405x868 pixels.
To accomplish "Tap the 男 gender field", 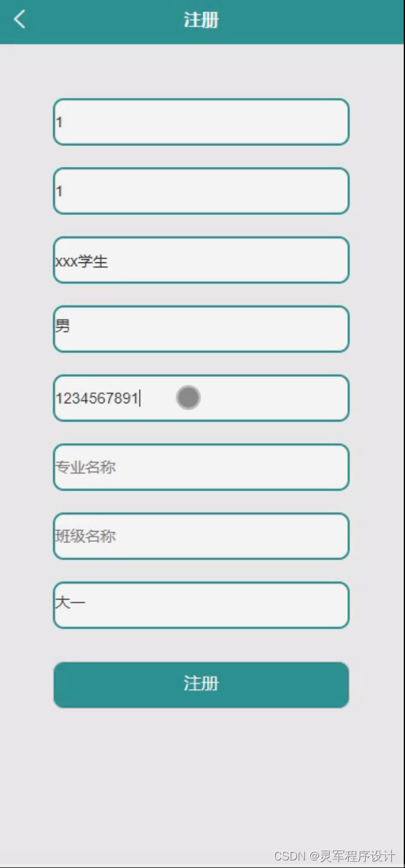I will click(x=201, y=328).
